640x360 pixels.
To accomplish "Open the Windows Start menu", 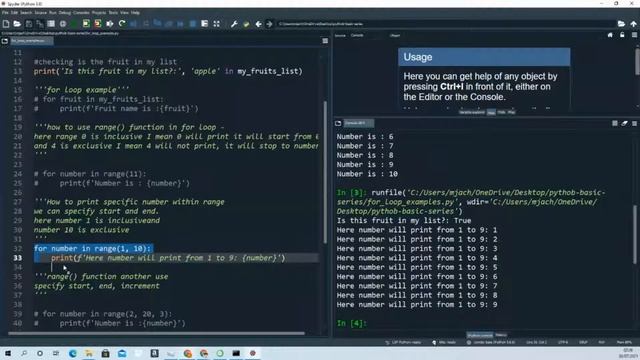I will [8, 353].
